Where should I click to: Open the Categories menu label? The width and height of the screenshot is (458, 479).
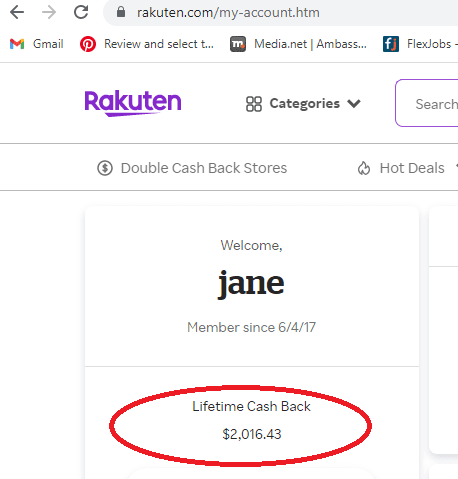click(x=305, y=104)
